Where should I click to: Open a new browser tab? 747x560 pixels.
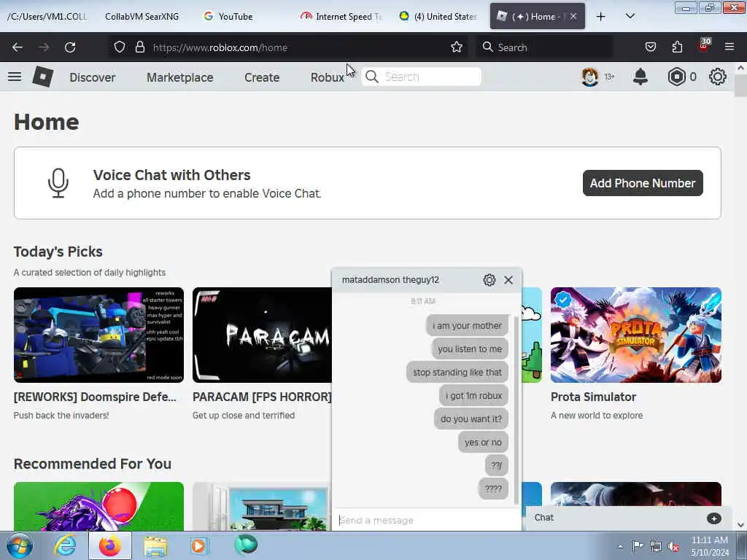(x=601, y=17)
